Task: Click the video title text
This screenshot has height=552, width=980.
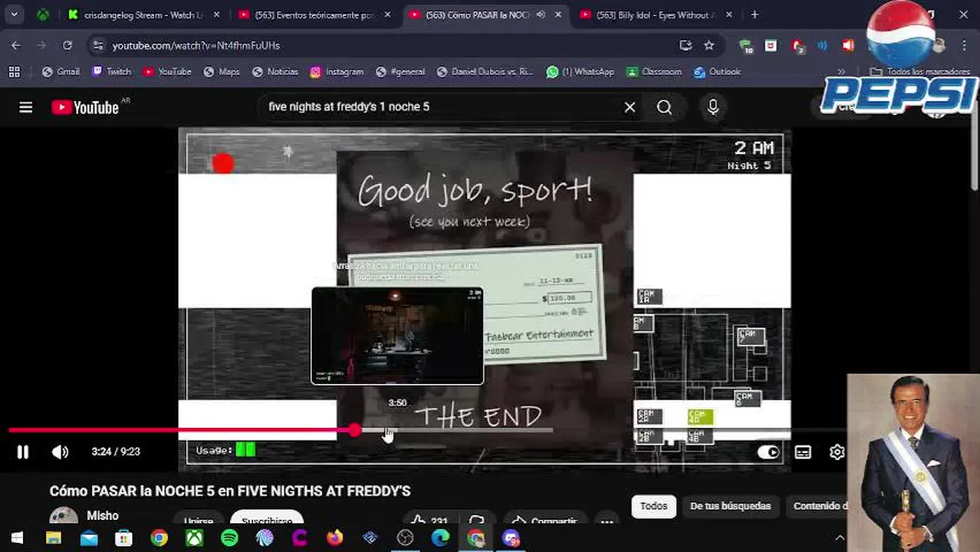Action: 230,491
